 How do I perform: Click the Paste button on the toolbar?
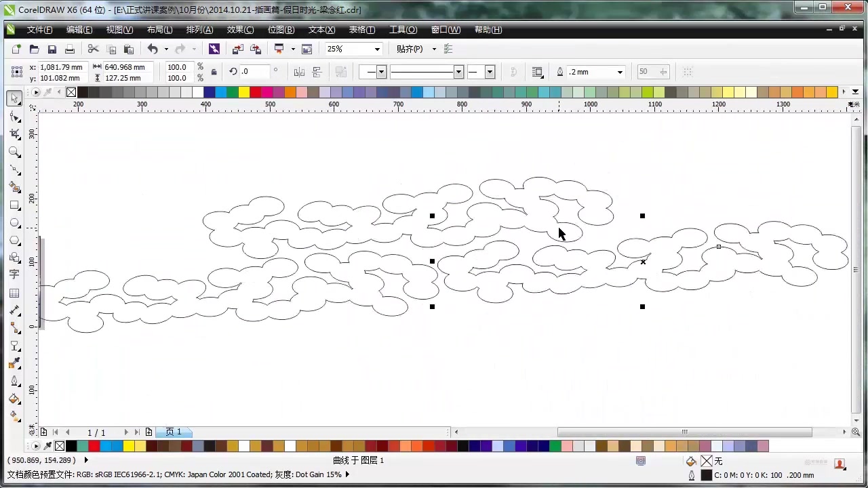tap(128, 48)
